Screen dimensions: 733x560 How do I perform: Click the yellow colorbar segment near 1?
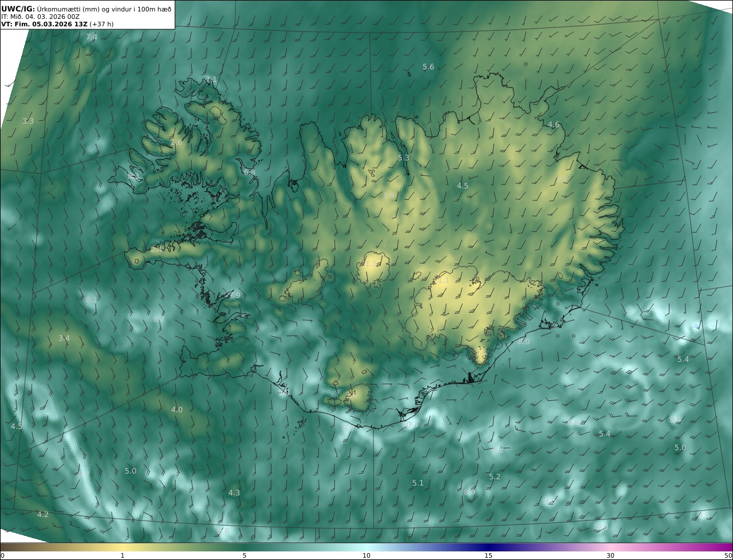pos(123,547)
